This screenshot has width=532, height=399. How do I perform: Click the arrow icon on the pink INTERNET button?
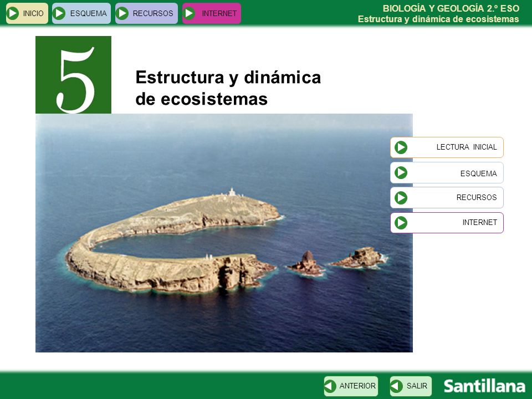pyautogui.click(x=189, y=13)
